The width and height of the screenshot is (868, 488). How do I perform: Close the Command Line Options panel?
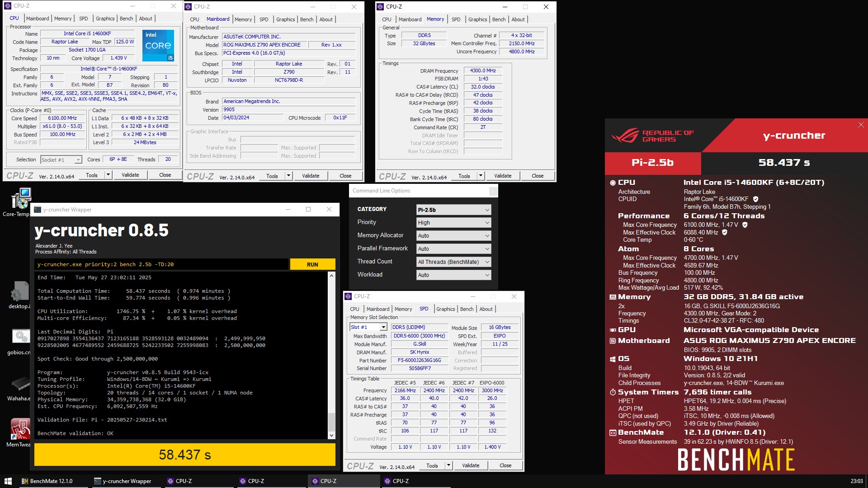tap(493, 191)
